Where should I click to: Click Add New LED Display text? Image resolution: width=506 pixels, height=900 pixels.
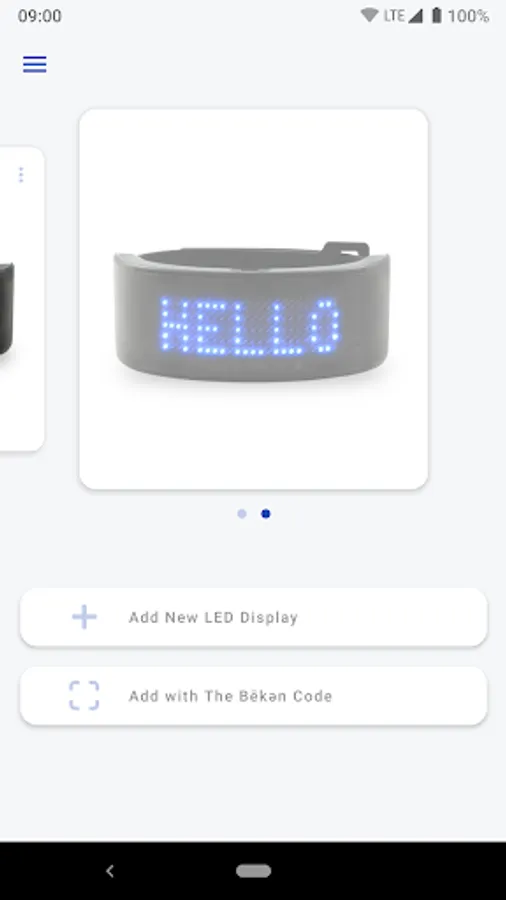tap(213, 618)
